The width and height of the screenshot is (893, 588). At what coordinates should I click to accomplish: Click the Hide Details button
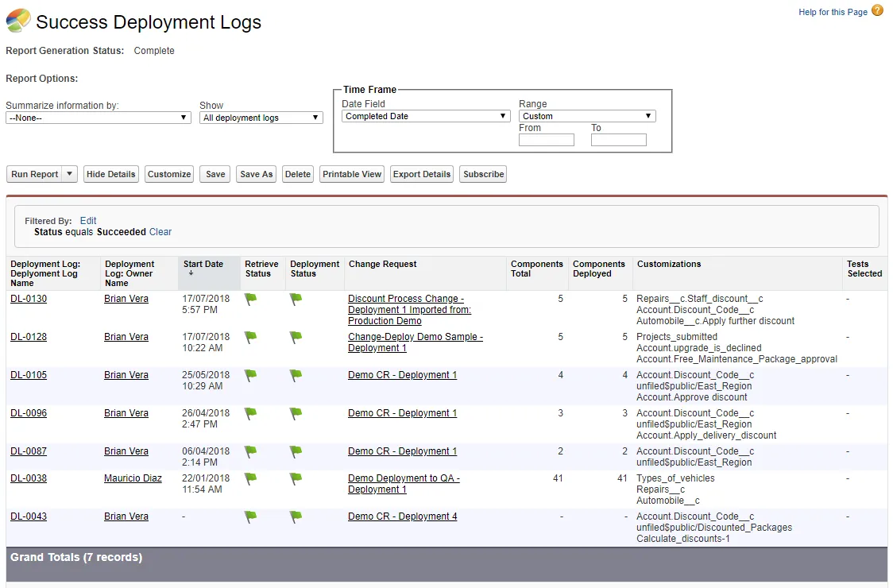[111, 174]
